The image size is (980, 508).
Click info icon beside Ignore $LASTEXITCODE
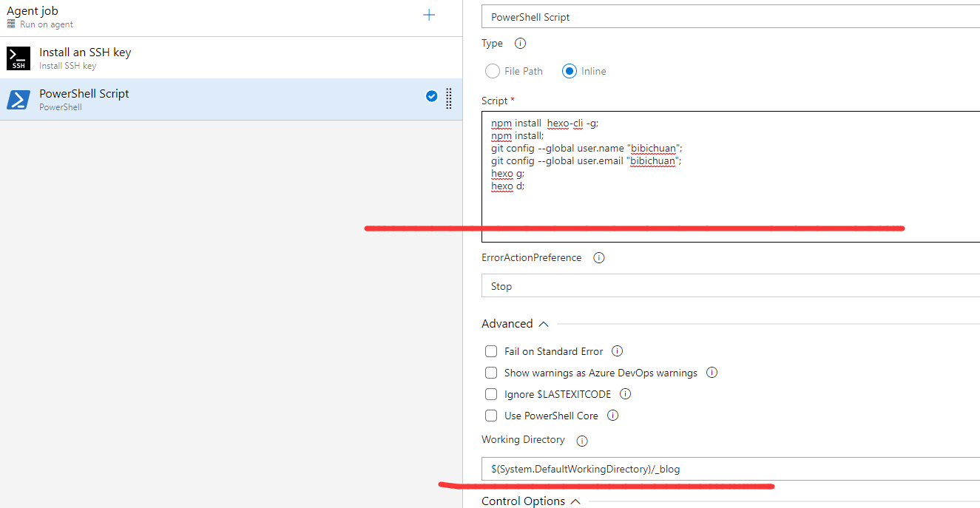625,394
